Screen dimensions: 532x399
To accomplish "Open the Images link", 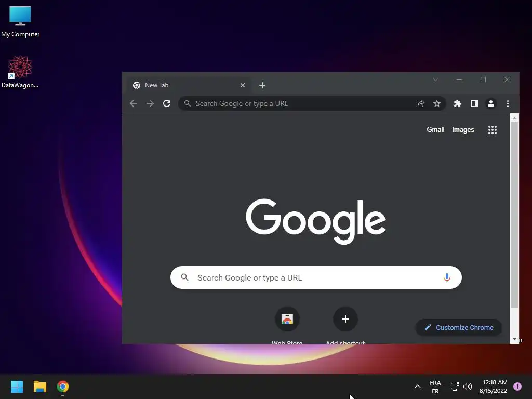I will [463, 129].
